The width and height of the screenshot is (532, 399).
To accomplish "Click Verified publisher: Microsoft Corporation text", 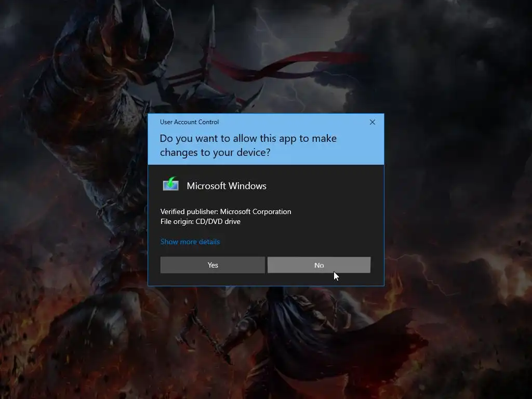I will tap(225, 211).
